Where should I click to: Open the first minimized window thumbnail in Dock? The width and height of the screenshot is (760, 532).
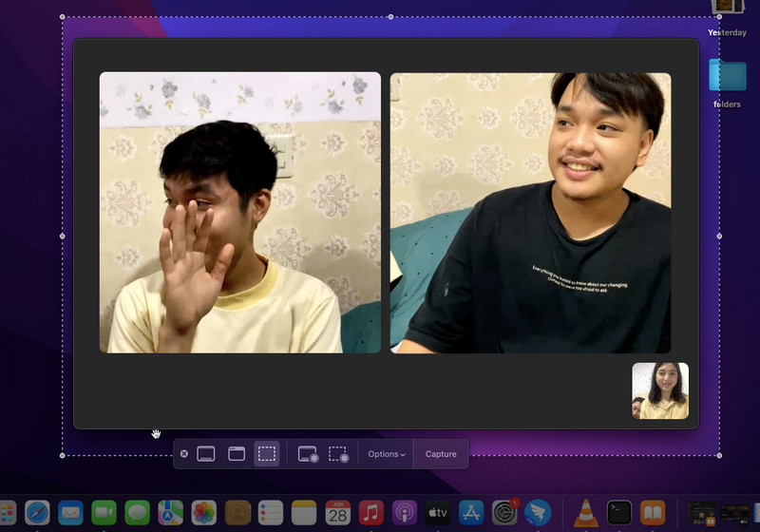point(701,514)
